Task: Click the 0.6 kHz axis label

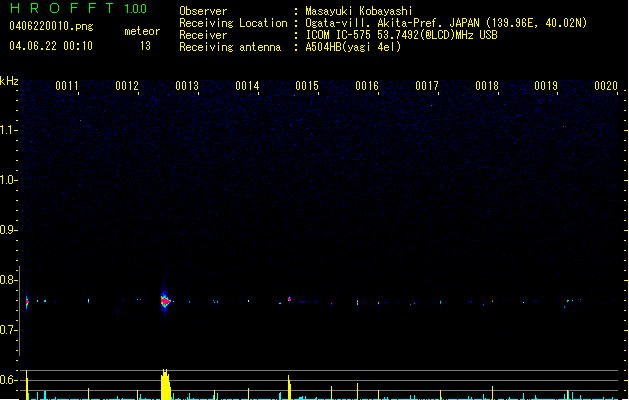Action: (8, 380)
